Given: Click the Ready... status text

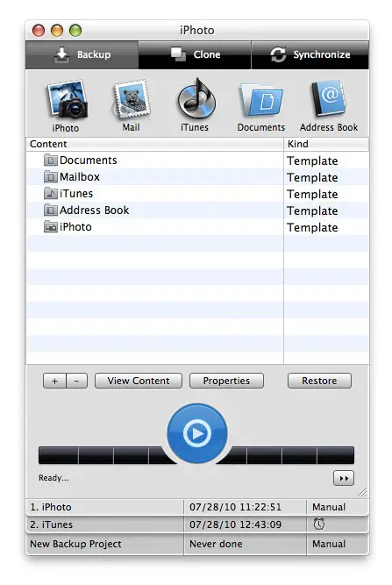Looking at the screenshot, I should click(x=53, y=478).
